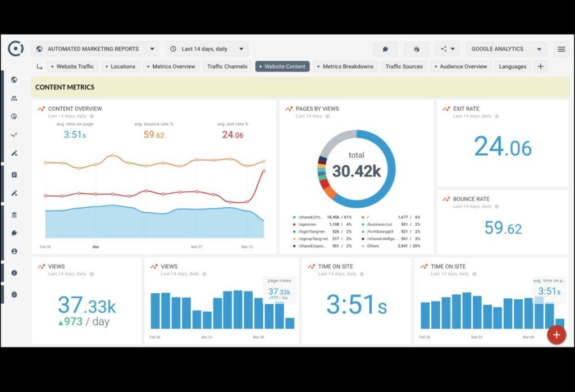
Task: Go to the Audience Overview tab
Action: coord(460,66)
